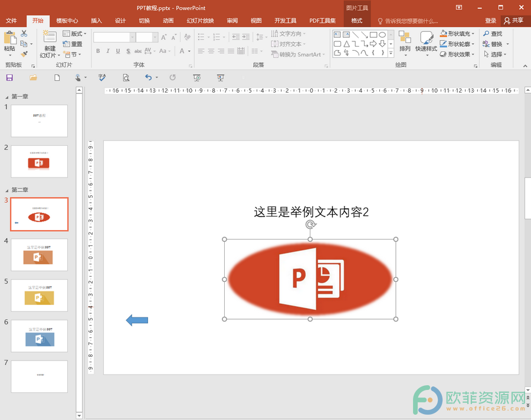Screen dimensions: 531x420
Task: Open Shape Fill (形状填充) color menu
Action: click(x=457, y=34)
